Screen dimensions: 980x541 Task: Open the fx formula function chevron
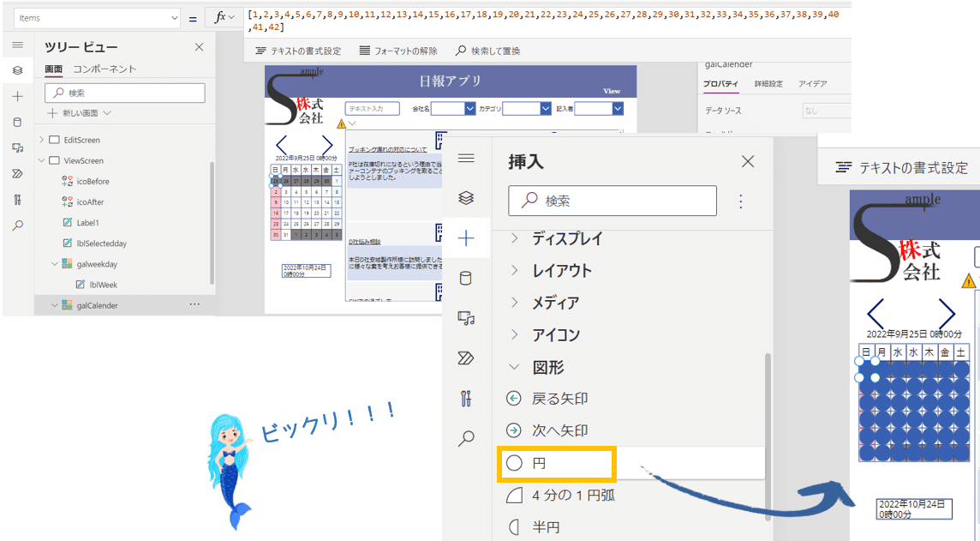(232, 18)
